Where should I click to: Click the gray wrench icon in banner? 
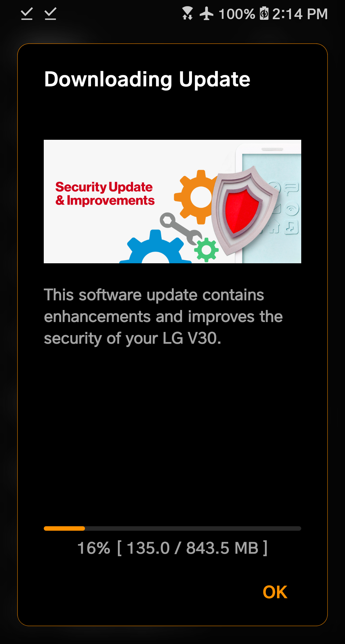click(x=180, y=229)
